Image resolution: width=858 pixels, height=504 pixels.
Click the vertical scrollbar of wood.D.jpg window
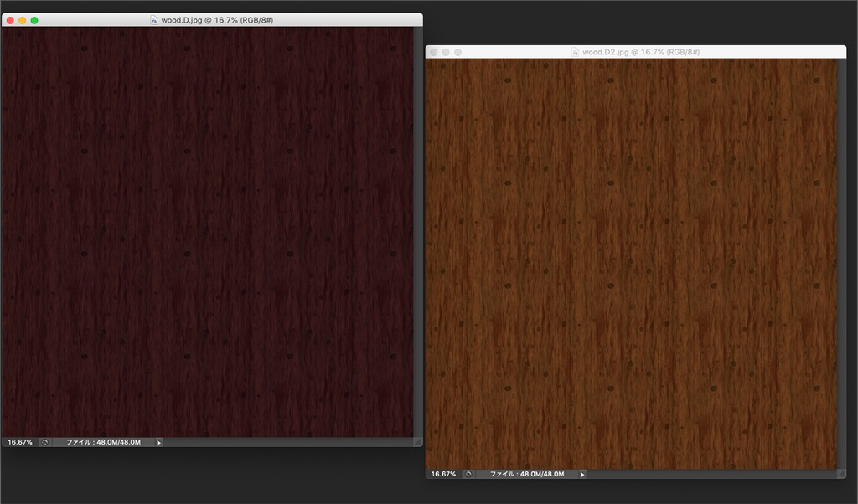[x=418, y=232]
